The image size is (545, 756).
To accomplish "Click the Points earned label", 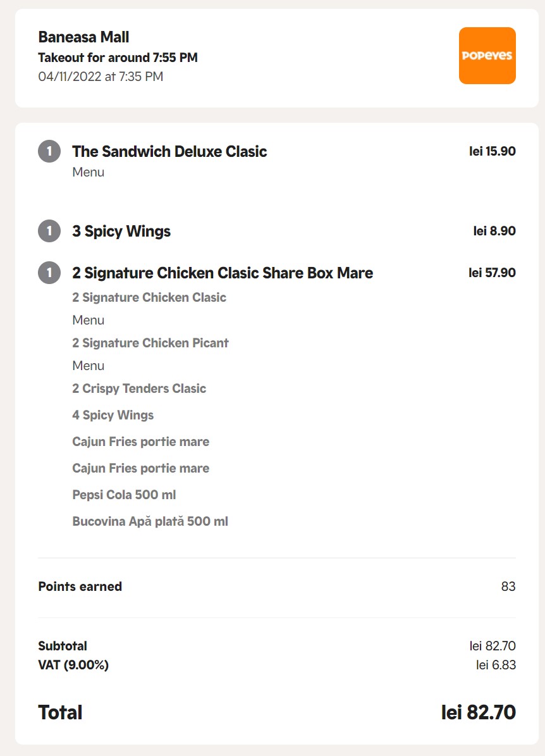I will click(80, 586).
